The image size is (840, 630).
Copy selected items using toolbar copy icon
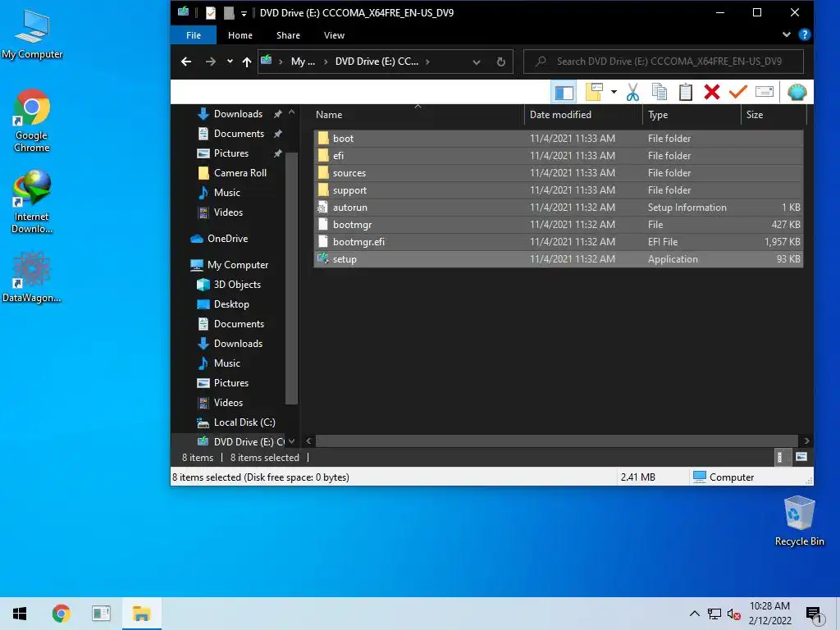pyautogui.click(x=660, y=92)
